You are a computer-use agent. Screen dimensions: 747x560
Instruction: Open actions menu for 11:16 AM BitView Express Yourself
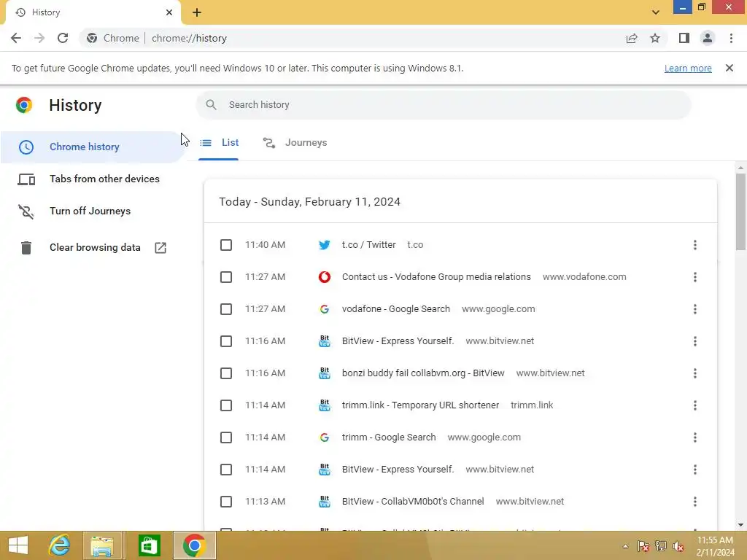click(x=695, y=341)
